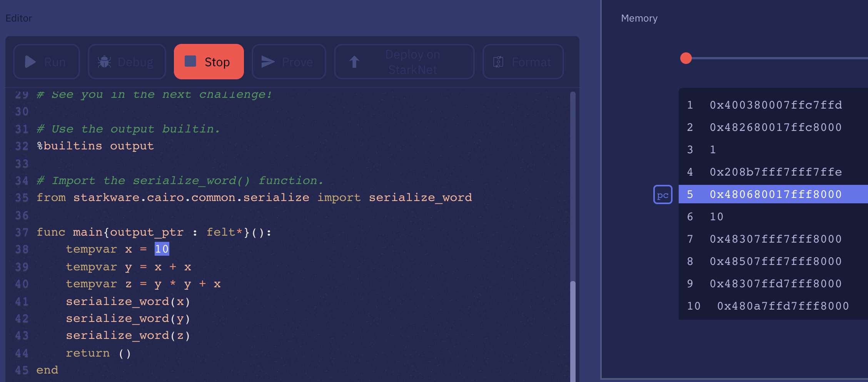Click memory row 10 value 0x480a7ffd7fff8000
This screenshot has width=868, height=382.
point(783,306)
